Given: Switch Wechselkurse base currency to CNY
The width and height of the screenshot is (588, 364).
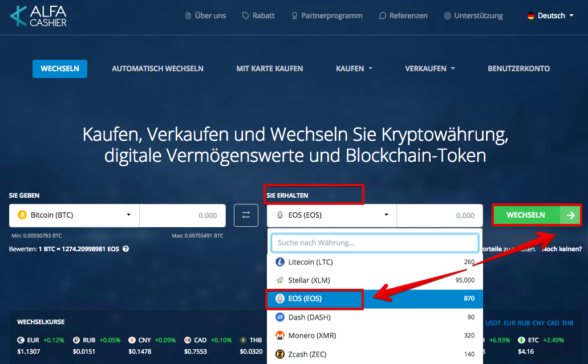Looking at the screenshot, I should [x=538, y=323].
